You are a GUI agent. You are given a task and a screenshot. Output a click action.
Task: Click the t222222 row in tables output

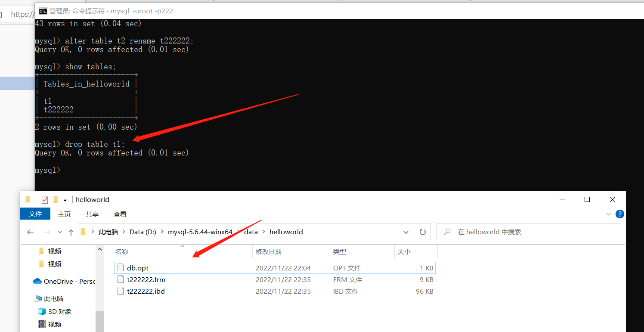[x=59, y=110]
